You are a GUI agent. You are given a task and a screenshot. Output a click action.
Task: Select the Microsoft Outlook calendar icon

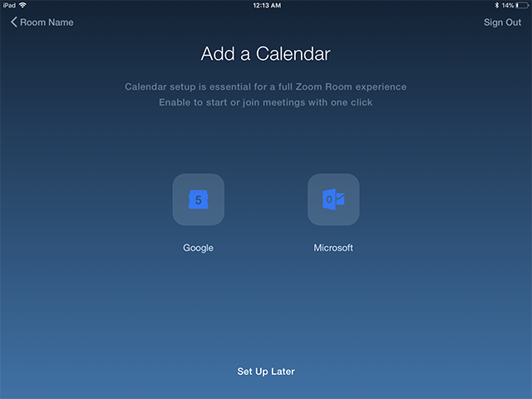(333, 199)
